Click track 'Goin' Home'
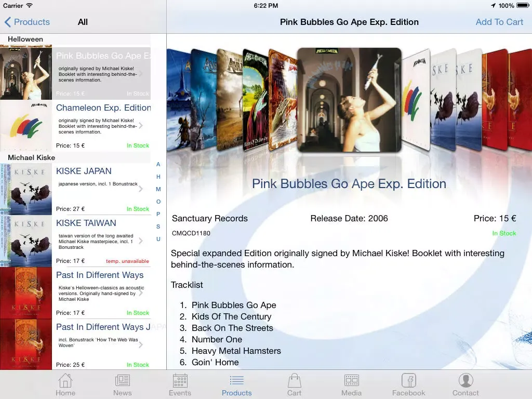 [215, 362]
